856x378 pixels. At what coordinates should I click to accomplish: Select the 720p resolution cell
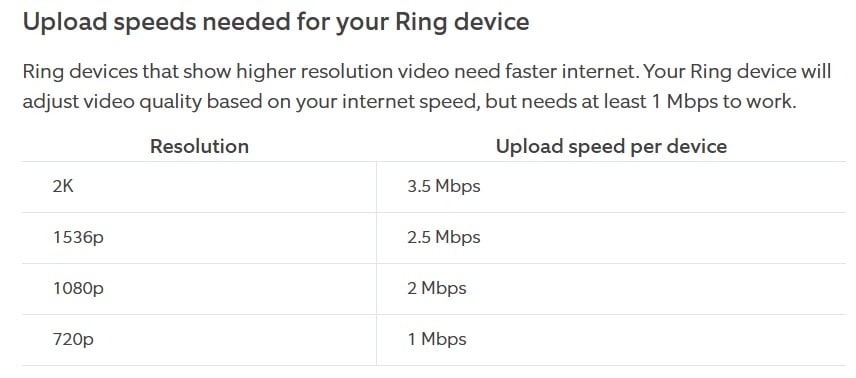pos(199,340)
